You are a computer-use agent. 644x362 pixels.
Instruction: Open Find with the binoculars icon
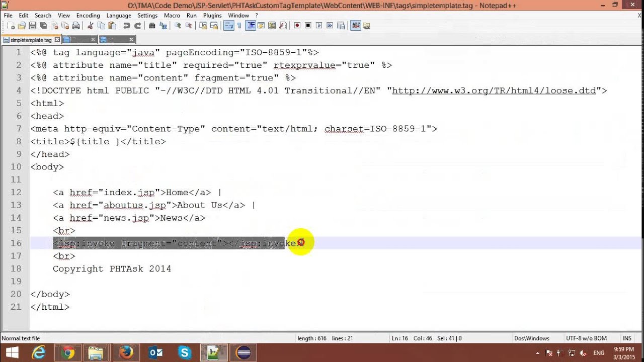pos(151,26)
